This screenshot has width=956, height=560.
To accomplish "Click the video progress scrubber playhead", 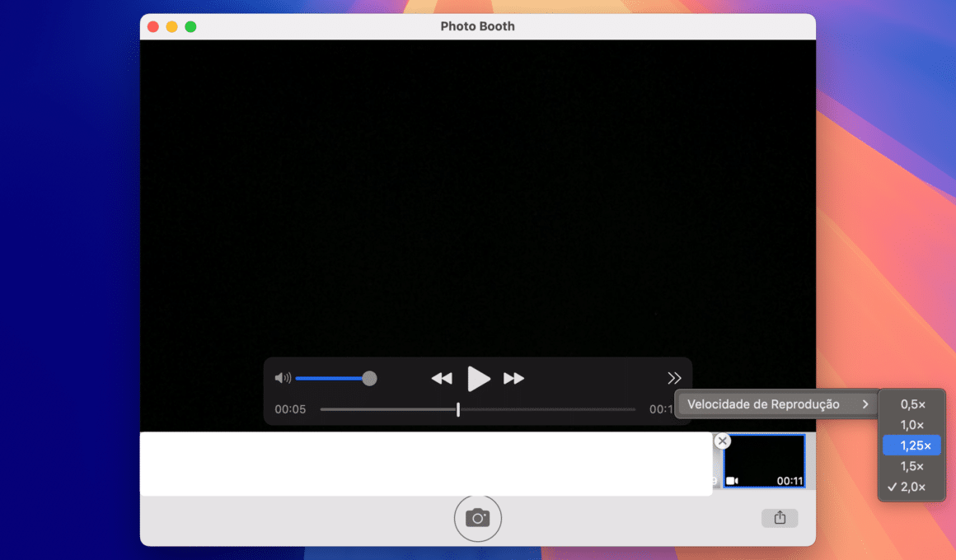I will coord(458,409).
